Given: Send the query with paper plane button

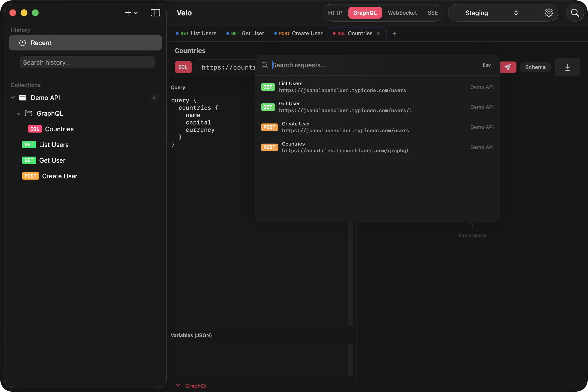Looking at the screenshot, I should pos(508,67).
